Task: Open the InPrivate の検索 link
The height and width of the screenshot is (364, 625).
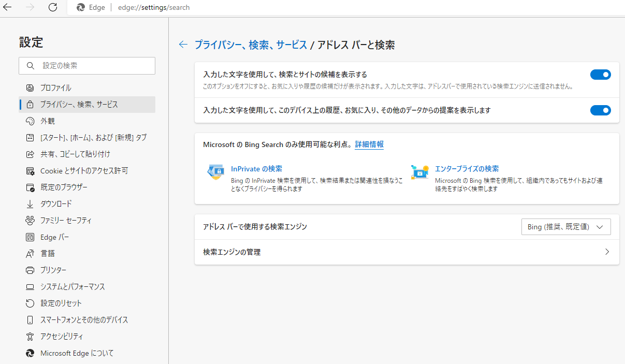Action: click(256, 169)
